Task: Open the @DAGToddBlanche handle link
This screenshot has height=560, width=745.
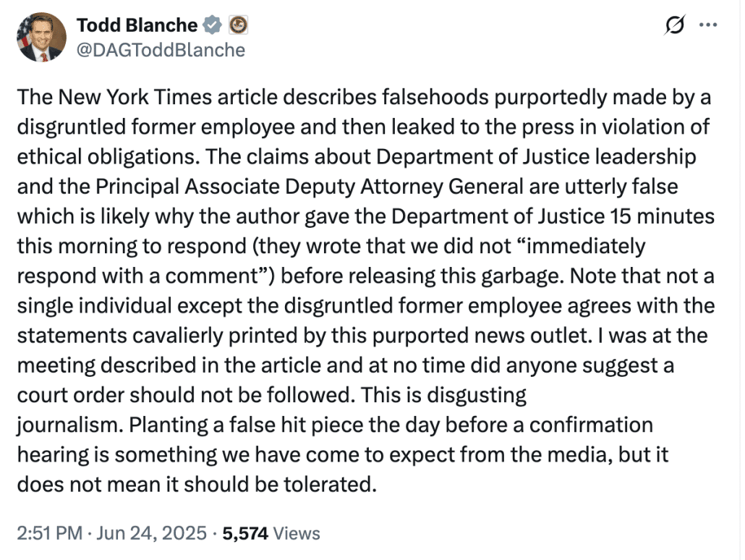Action: click(x=161, y=50)
